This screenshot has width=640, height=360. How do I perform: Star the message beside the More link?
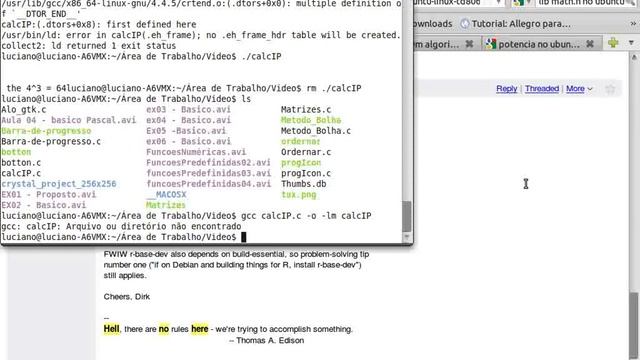(x=610, y=89)
